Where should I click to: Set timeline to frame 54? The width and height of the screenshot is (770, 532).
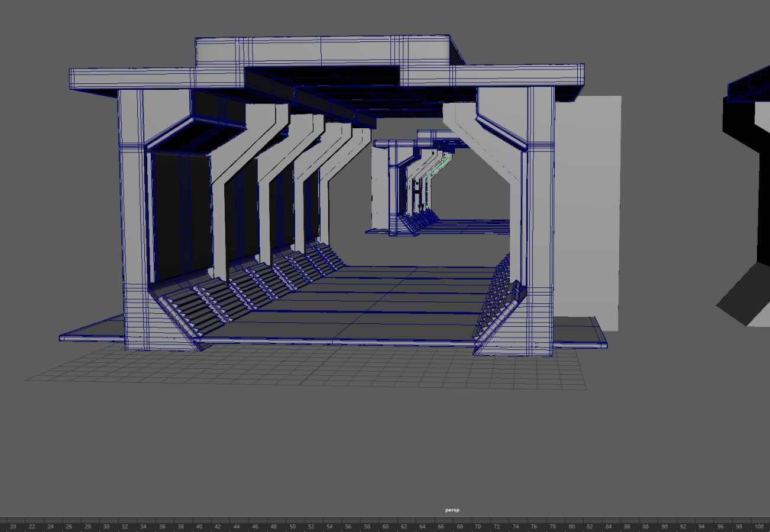coord(329,526)
